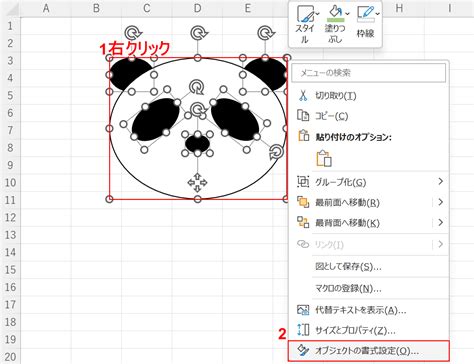Expand the 最背面へ移動 submenu chevron

click(x=441, y=222)
